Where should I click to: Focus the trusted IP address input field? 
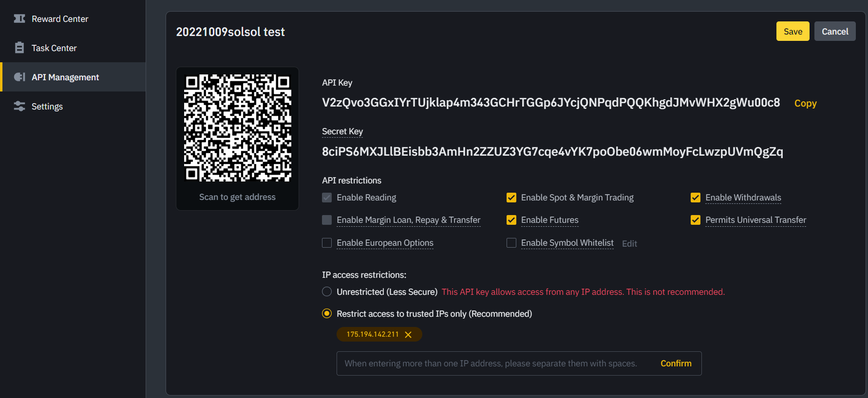pos(491,363)
